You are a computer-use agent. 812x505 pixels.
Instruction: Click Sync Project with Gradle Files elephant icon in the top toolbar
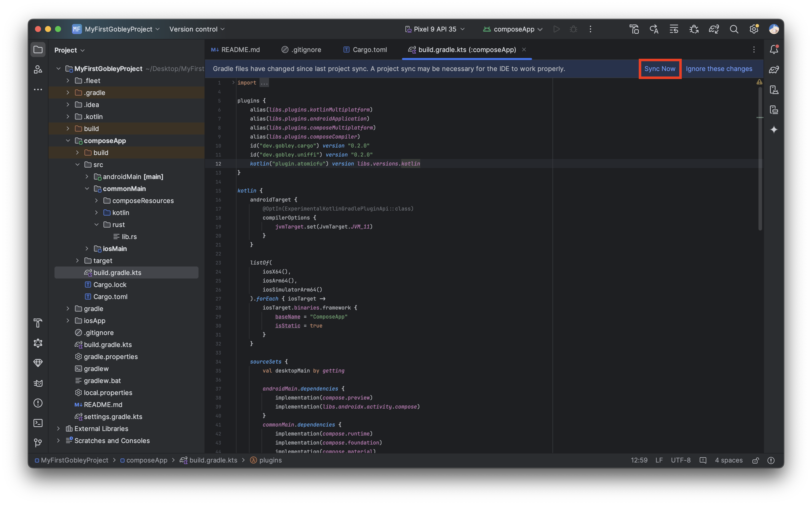pyautogui.click(x=714, y=29)
